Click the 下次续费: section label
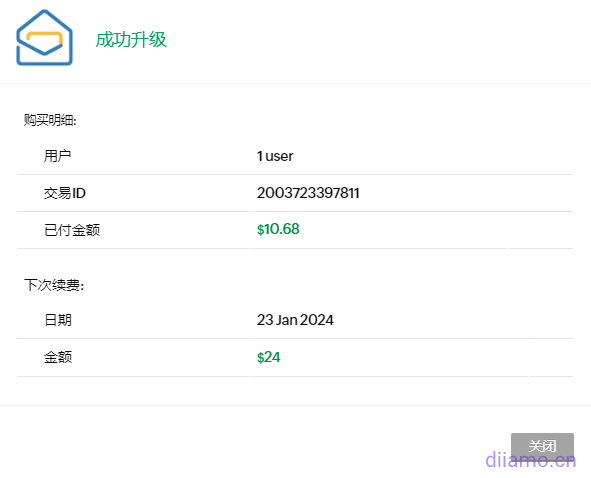This screenshot has width=591, height=478. (x=54, y=285)
